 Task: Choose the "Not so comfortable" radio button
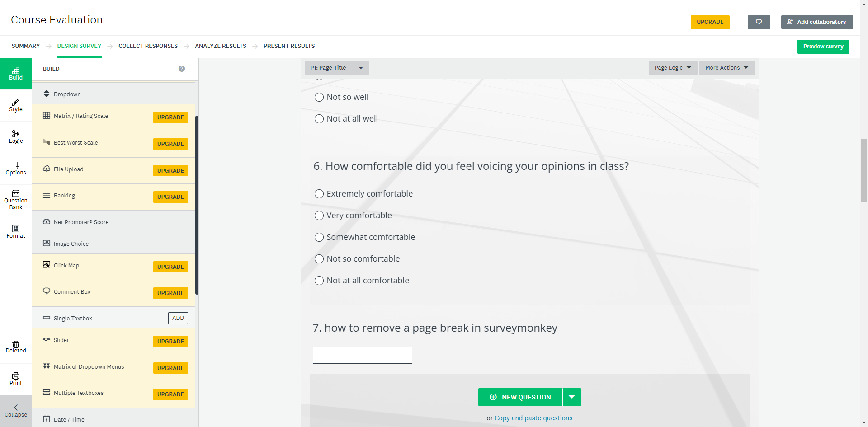pyautogui.click(x=319, y=259)
